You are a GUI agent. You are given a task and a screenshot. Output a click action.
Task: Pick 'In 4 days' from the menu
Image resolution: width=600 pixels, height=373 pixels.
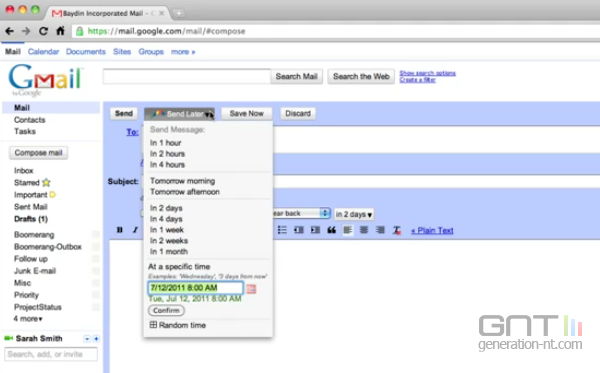tap(166, 219)
